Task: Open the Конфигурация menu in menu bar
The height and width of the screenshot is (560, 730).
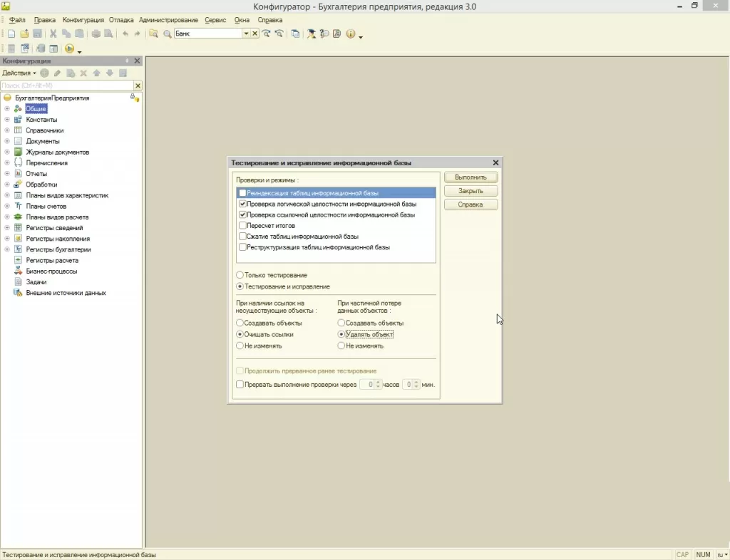Action: point(83,20)
